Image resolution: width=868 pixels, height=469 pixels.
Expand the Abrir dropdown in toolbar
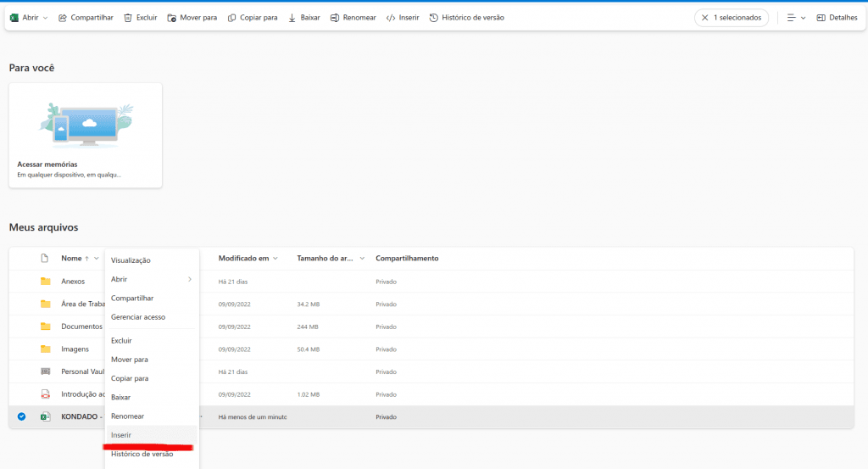(45, 18)
